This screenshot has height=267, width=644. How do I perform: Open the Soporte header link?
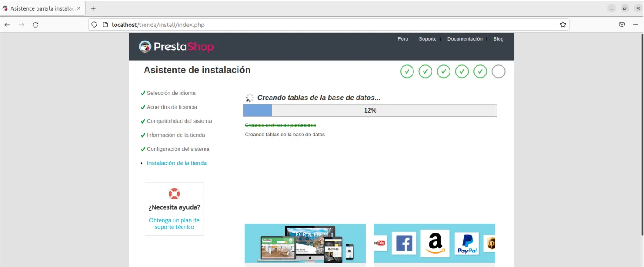428,39
